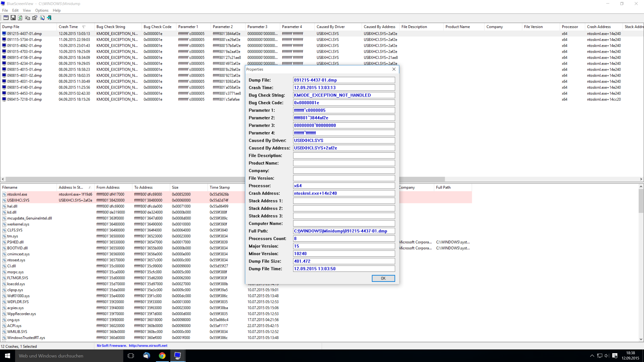Click the Find magnifier toolbar icon
Viewport: 644px width, 362px height.
click(x=42, y=18)
